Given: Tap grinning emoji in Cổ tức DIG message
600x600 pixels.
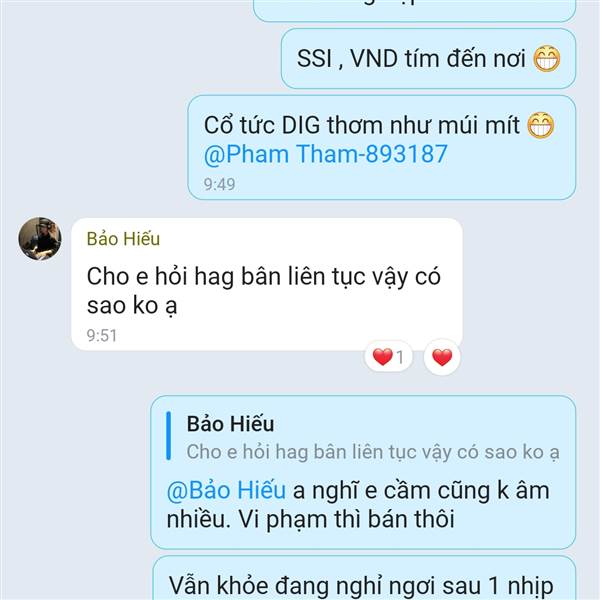Looking at the screenshot, I should pyautogui.click(x=540, y=125).
